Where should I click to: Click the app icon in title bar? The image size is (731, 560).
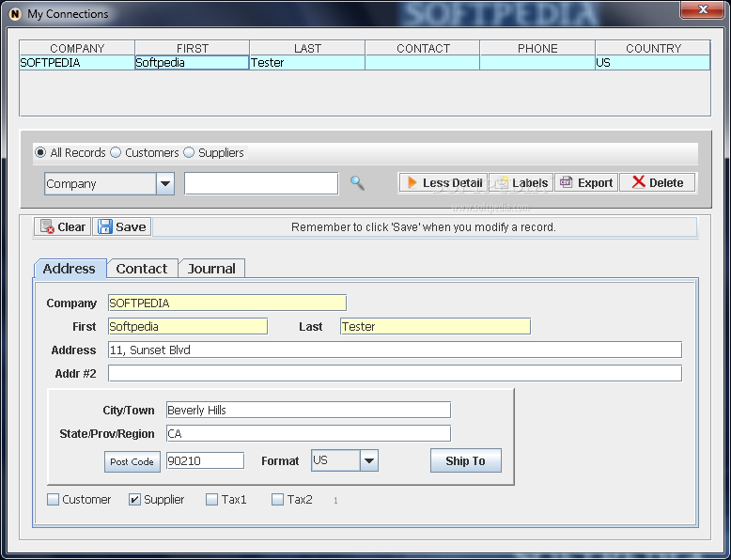point(15,14)
